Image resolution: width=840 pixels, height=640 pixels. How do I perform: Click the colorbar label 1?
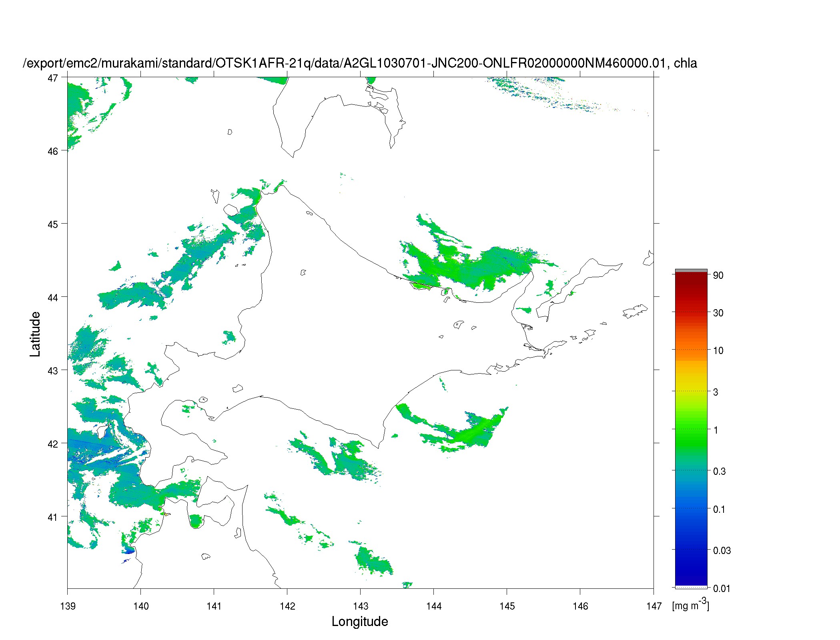716,430
